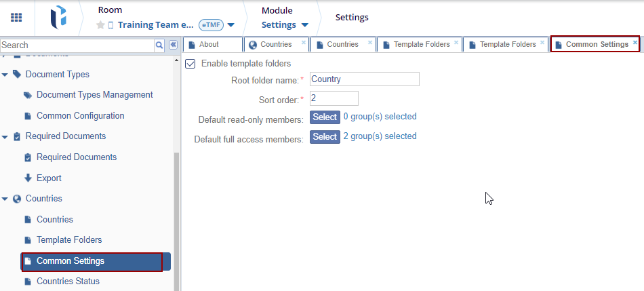Open the apps grid launcher icon

[x=16, y=18]
